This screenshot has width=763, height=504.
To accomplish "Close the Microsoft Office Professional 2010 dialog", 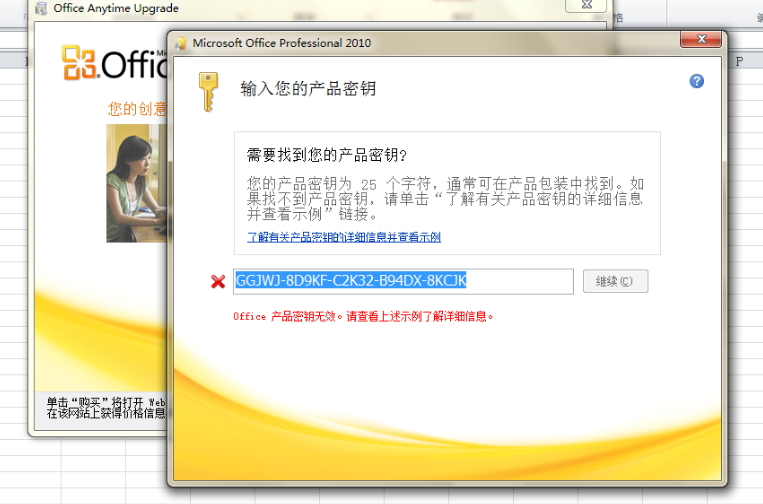I will 702,41.
